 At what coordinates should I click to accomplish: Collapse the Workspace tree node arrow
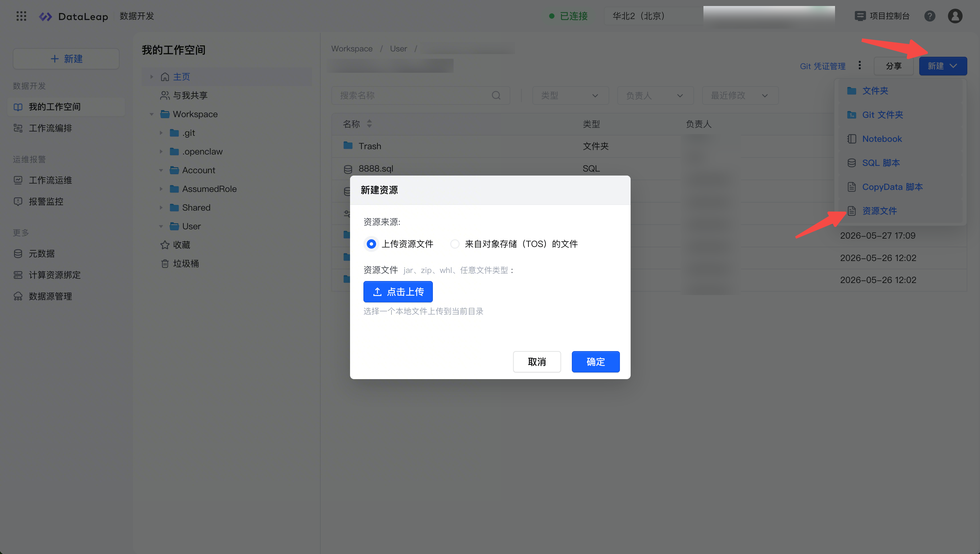point(152,114)
